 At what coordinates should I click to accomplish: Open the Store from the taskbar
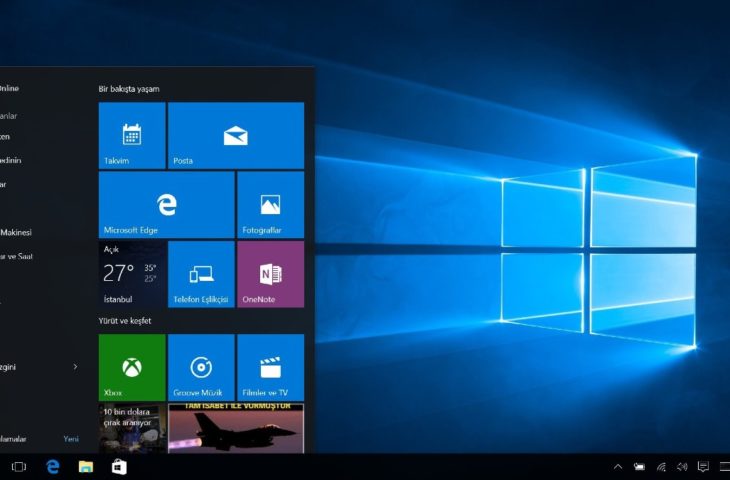pyautogui.click(x=119, y=466)
